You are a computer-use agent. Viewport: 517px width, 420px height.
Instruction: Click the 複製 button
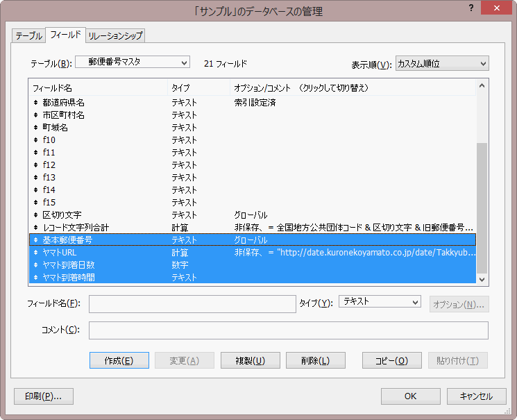[251, 360]
